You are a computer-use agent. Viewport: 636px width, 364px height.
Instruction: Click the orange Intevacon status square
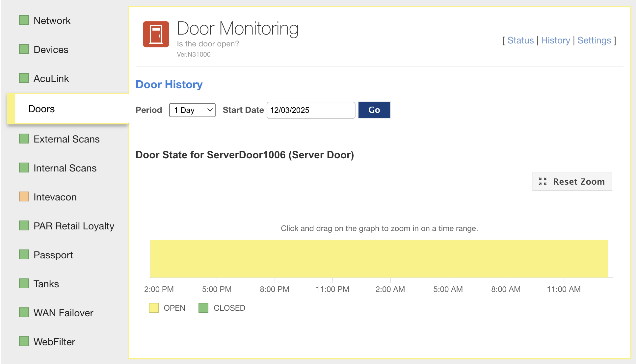(24, 196)
